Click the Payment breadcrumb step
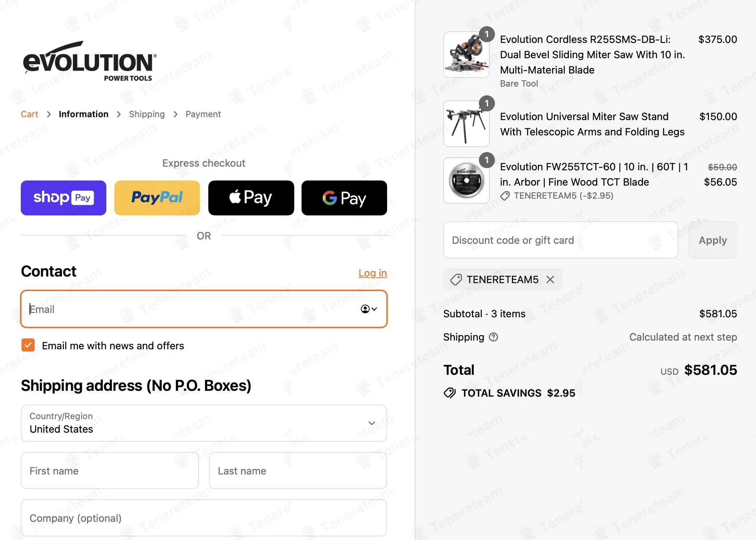756x540 pixels. click(203, 114)
